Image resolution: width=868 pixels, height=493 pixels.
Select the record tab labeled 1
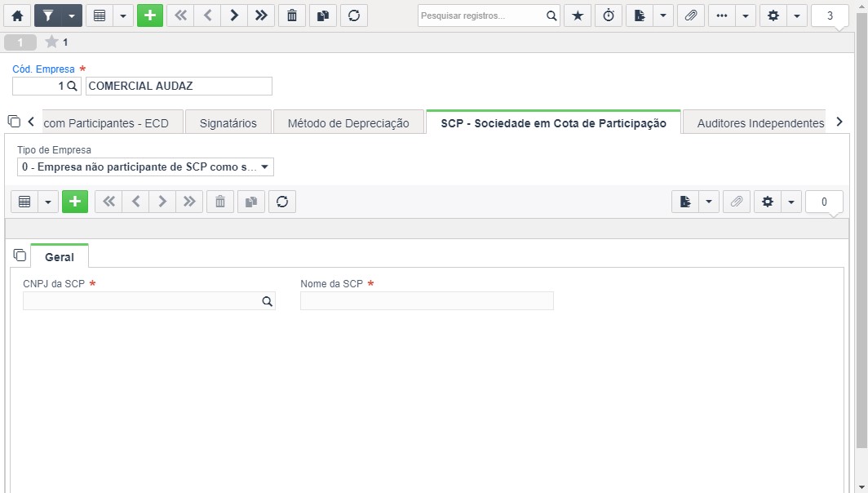point(20,42)
